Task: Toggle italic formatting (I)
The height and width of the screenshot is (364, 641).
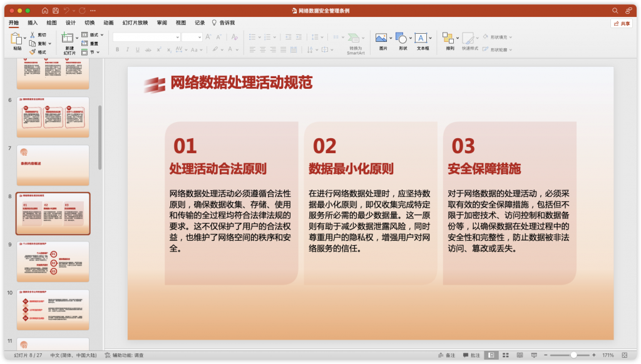Action: [127, 49]
